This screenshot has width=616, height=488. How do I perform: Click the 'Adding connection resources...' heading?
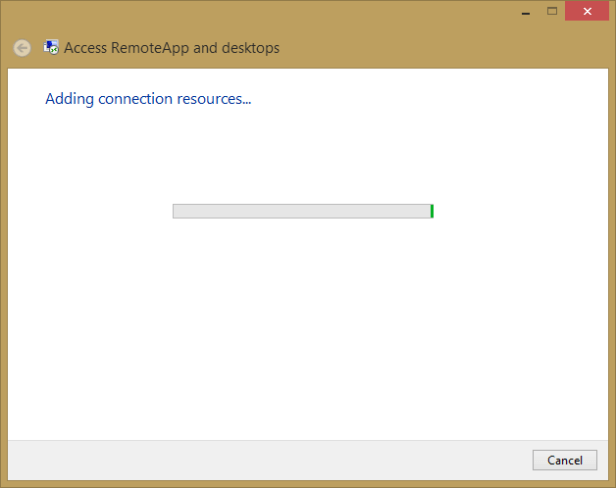(148, 100)
